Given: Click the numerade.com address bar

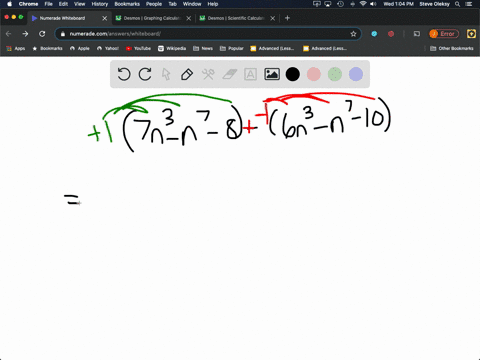Looking at the screenshot, I should coord(208,34).
